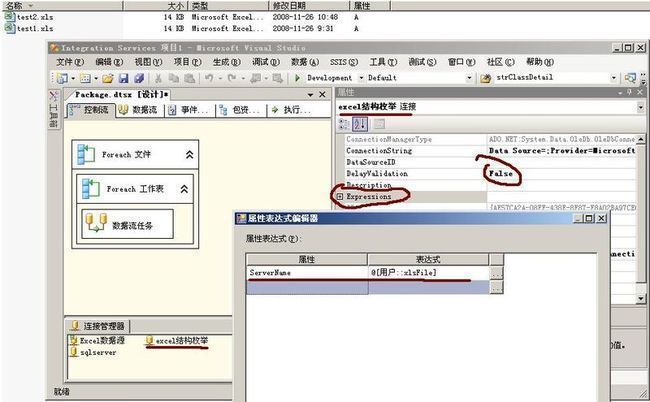Click the rightmost toolbar window-search icon
This screenshot has height=402, width=650.
pyautogui.click(x=630, y=78)
